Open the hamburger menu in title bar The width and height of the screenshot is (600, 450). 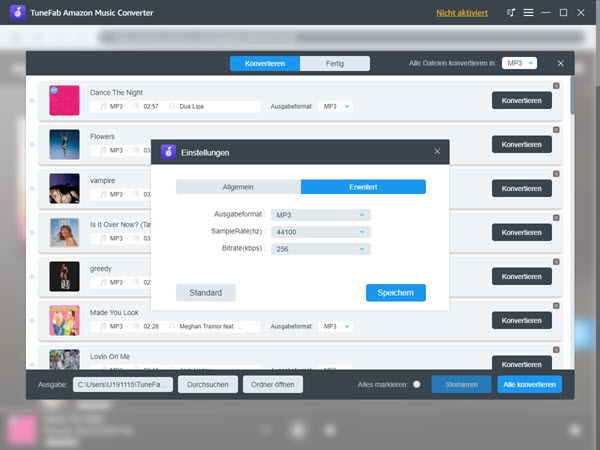[x=528, y=13]
